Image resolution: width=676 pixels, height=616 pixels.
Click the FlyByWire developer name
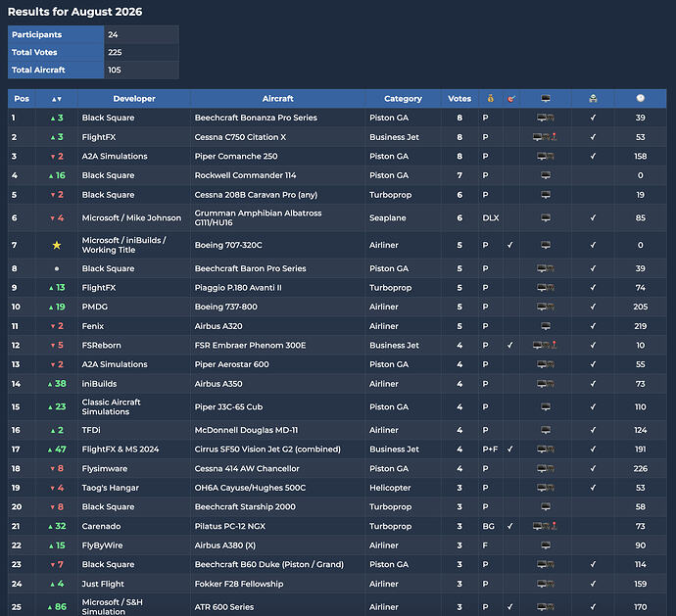(x=102, y=545)
